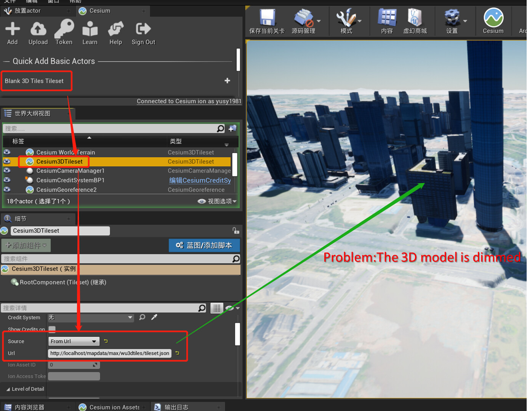Switch to the Place Actors (放置actor) tab
This screenshot has width=532, height=411.
[x=37, y=11]
